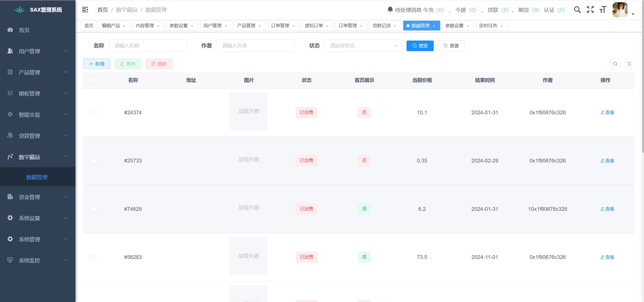Expand the 智能交易 sidebar menu
This screenshot has height=302, width=644.
click(x=66, y=114)
